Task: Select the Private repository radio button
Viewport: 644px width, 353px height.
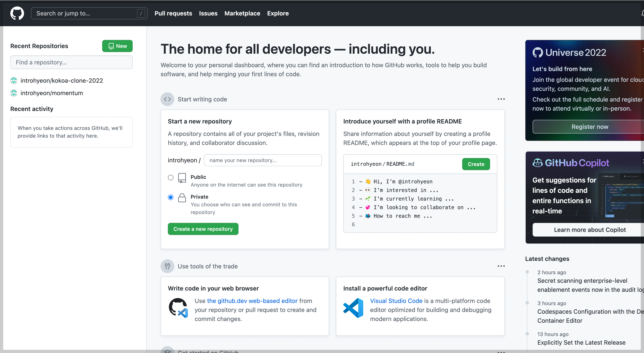Action: (170, 197)
